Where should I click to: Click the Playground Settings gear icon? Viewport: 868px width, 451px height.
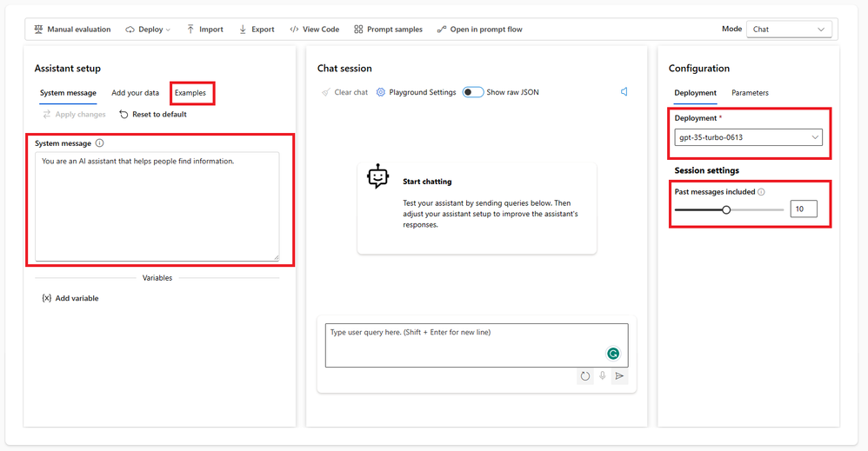click(x=380, y=92)
